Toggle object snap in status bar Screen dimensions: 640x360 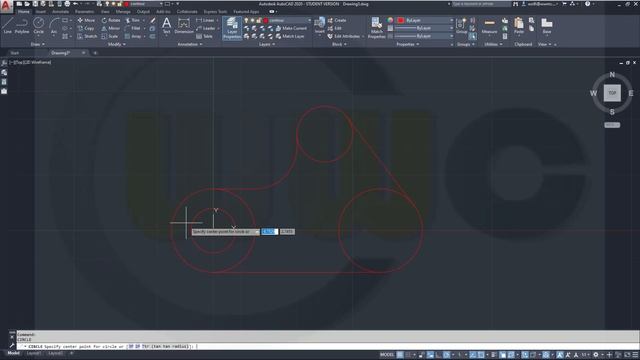pos(482,355)
